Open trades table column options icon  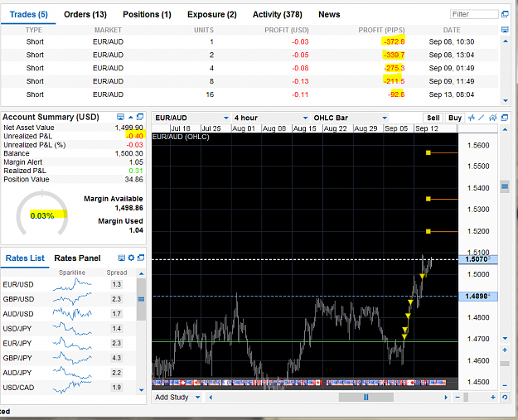pyautogui.click(x=505, y=30)
